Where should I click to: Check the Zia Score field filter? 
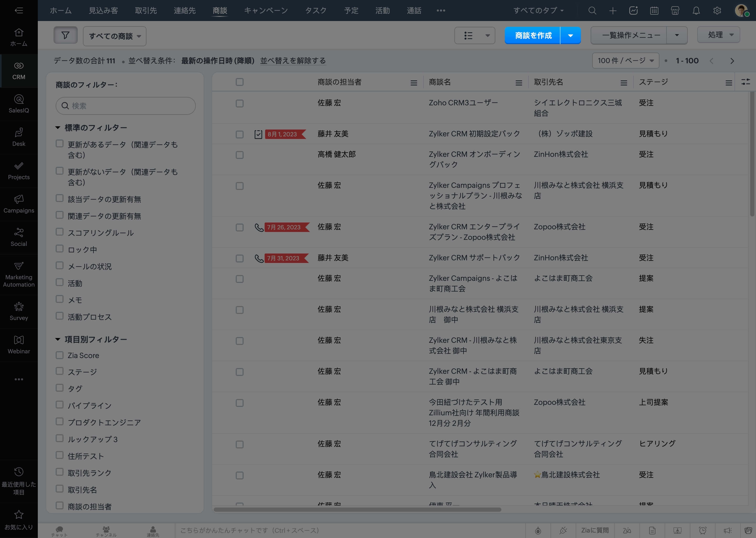[x=60, y=355]
